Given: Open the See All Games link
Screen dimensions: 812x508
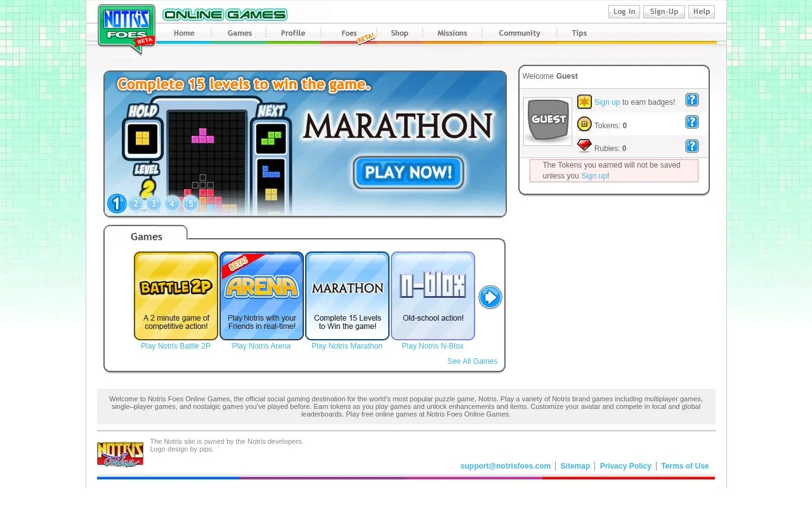Looking at the screenshot, I should [472, 361].
